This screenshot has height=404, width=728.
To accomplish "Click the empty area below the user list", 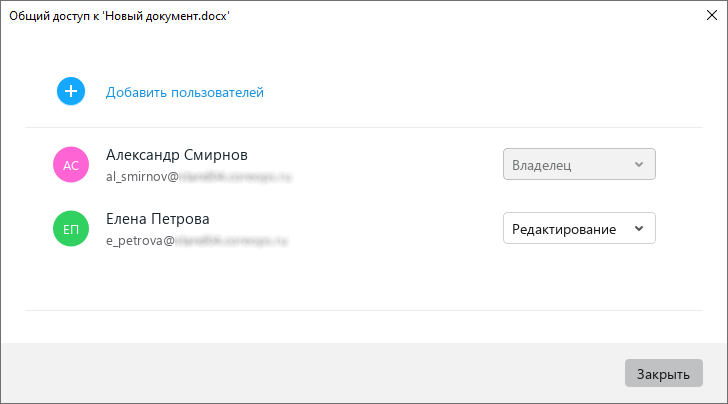I will [x=364, y=281].
